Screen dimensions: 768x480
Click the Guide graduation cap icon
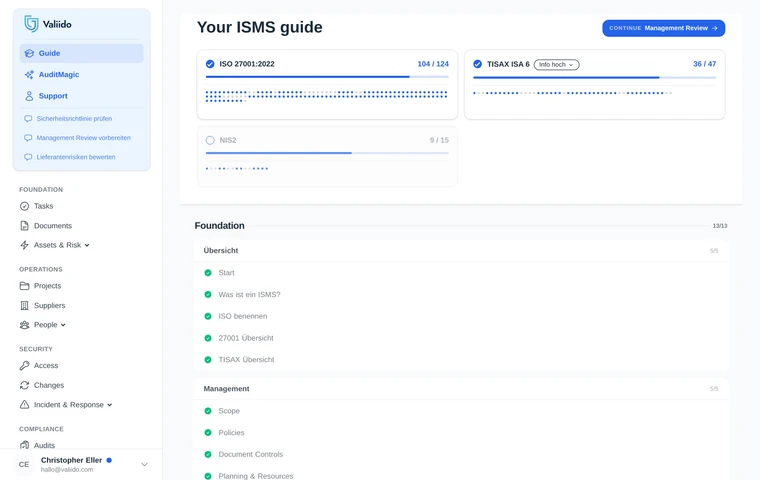[x=29, y=53]
